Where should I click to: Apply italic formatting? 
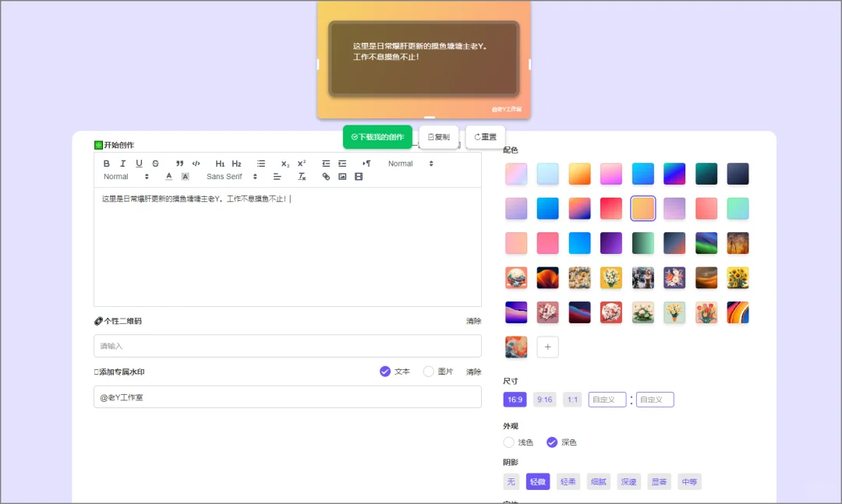click(x=122, y=164)
